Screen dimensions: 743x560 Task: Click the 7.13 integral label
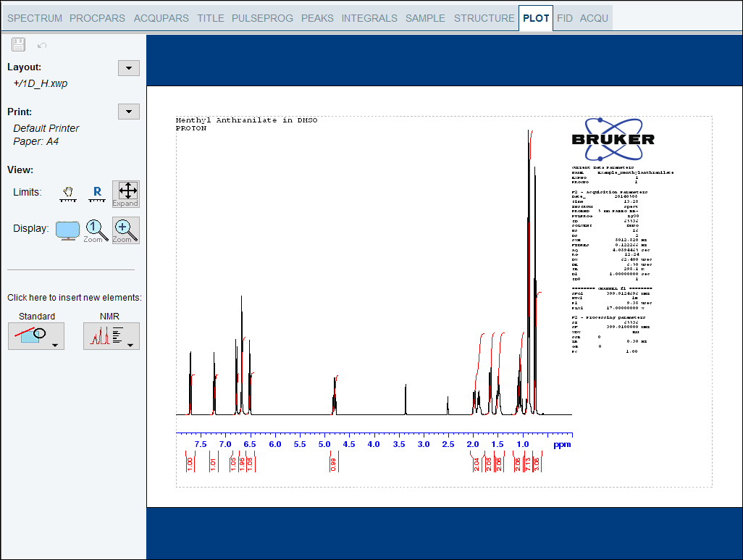pyautogui.click(x=528, y=464)
